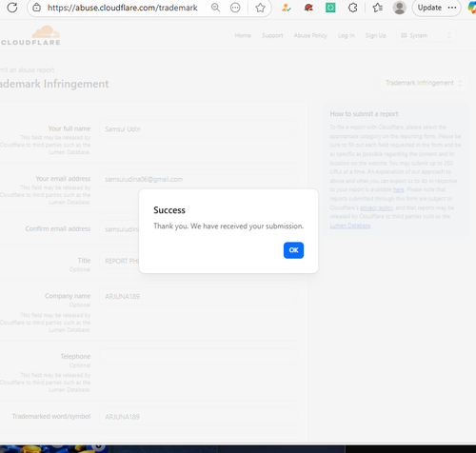Go to the Home nav link
This screenshot has height=453, width=476.
(243, 35)
